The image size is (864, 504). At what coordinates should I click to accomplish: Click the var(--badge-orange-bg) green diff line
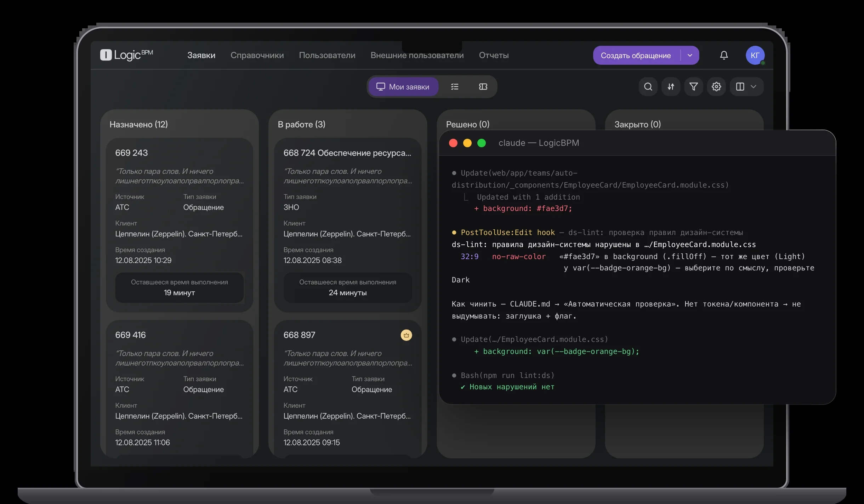click(x=557, y=351)
